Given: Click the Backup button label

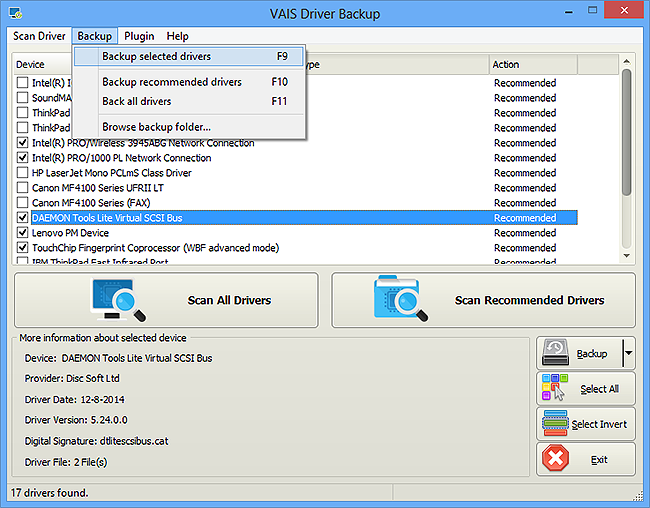Looking at the screenshot, I should [x=592, y=353].
